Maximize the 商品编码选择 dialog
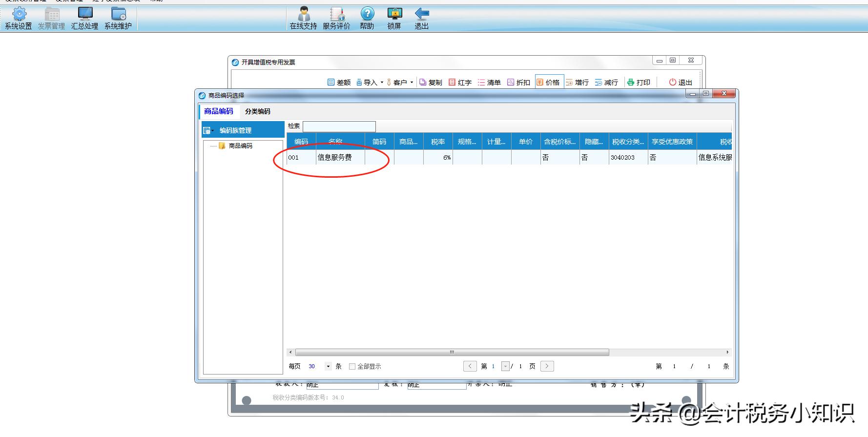 coord(706,93)
